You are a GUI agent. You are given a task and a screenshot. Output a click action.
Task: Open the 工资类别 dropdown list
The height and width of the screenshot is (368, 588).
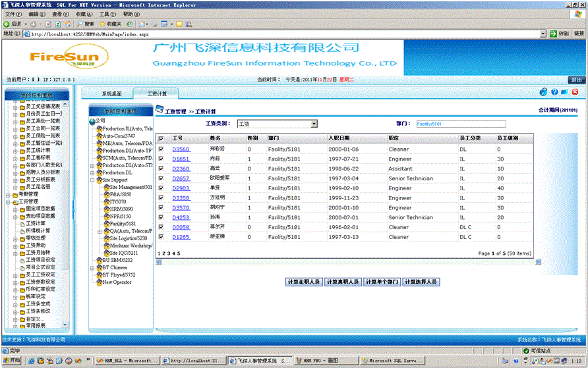click(x=314, y=124)
